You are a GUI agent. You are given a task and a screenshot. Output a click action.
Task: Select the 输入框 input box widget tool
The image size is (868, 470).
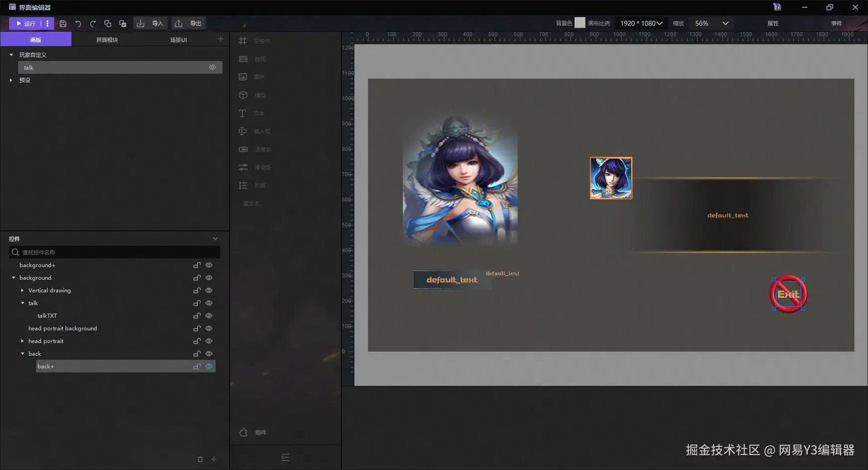pos(255,131)
